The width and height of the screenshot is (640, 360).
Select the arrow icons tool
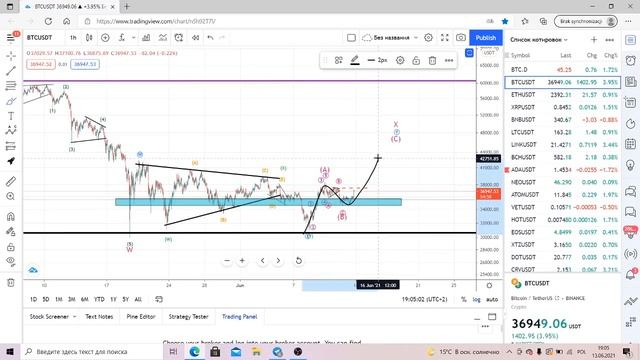[x=11, y=161]
